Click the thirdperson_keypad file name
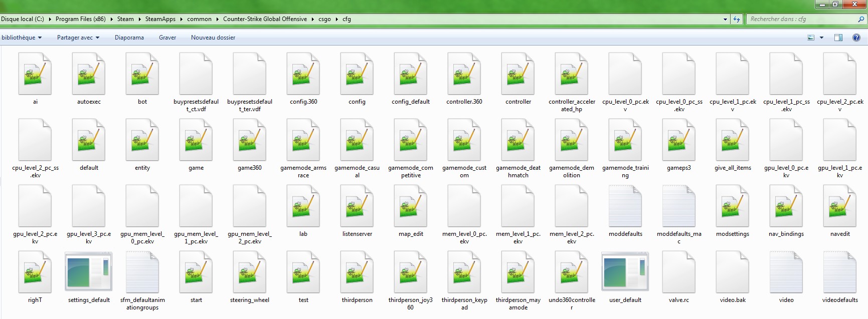This screenshot has width=868, height=319. tap(464, 304)
